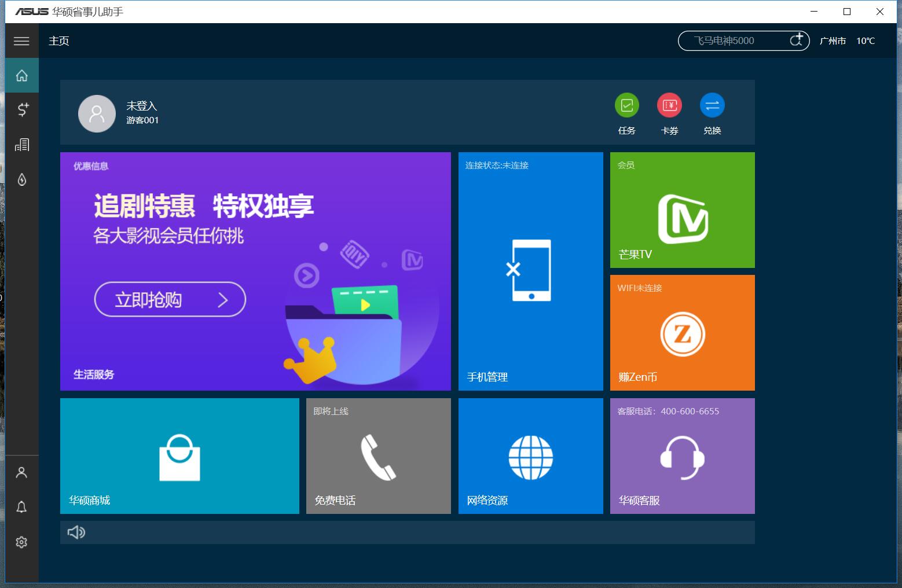Click the 主页 page title

pyautogui.click(x=59, y=41)
